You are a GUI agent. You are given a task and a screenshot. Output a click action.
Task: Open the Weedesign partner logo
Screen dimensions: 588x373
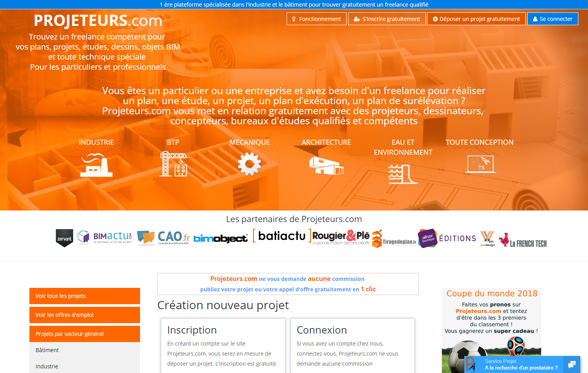pos(487,238)
